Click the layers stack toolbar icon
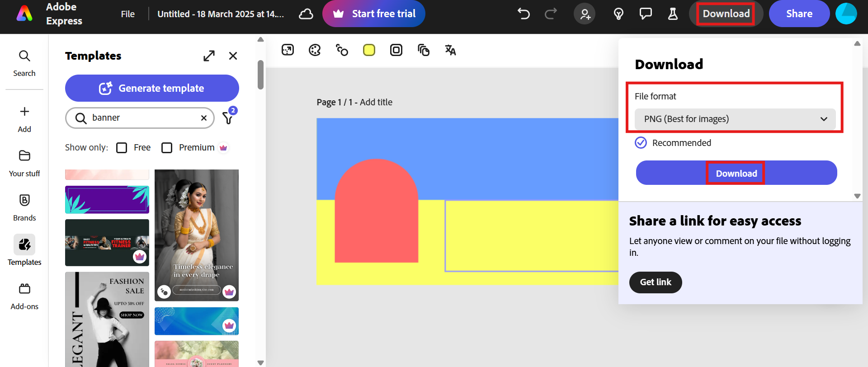This screenshot has height=367, width=868. 423,50
